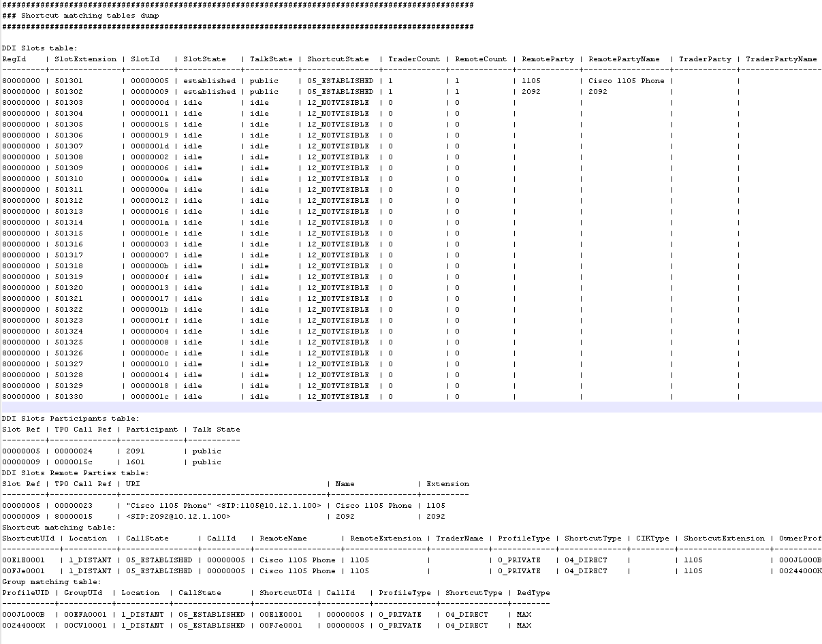Click the 'CIKType' column header
This screenshot has height=644, width=822.
652,538
